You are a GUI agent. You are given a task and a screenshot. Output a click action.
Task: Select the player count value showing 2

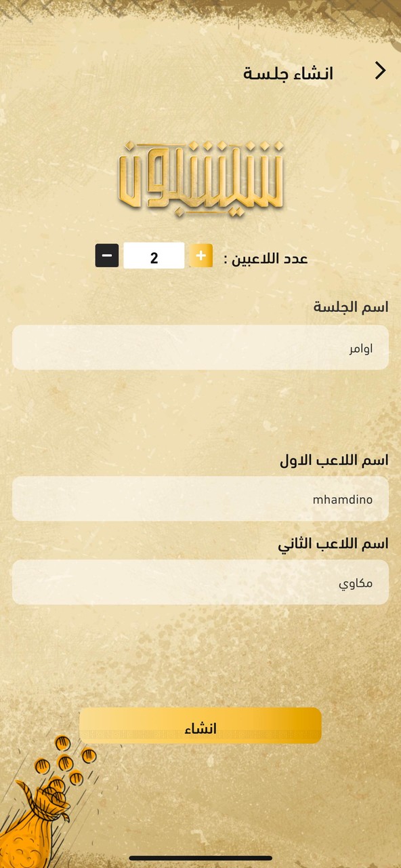[x=153, y=256]
